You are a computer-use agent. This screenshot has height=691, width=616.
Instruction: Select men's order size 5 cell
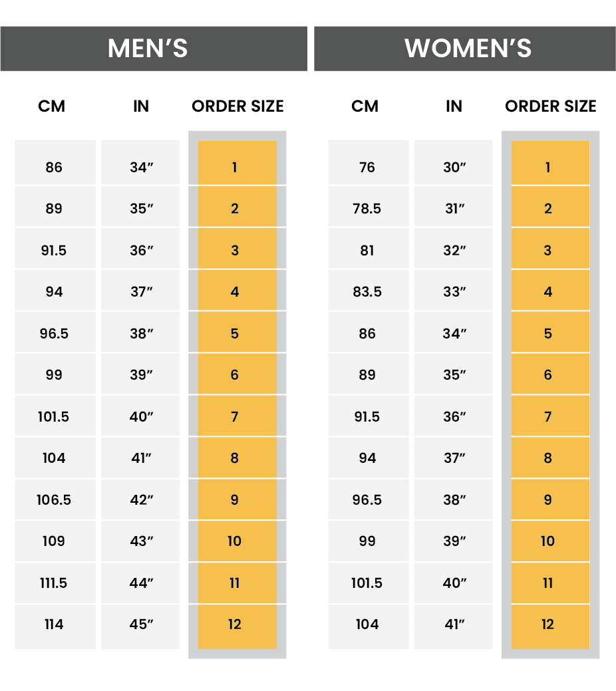[x=237, y=332]
